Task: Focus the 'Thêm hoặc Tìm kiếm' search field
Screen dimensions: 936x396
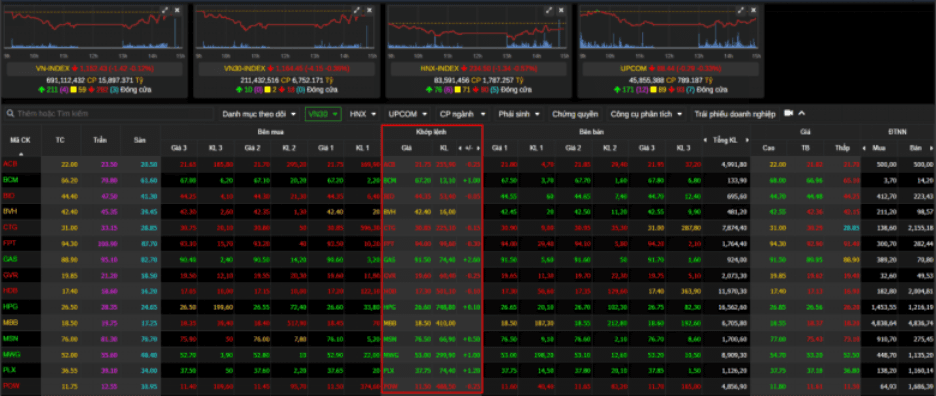Action: tap(108, 113)
